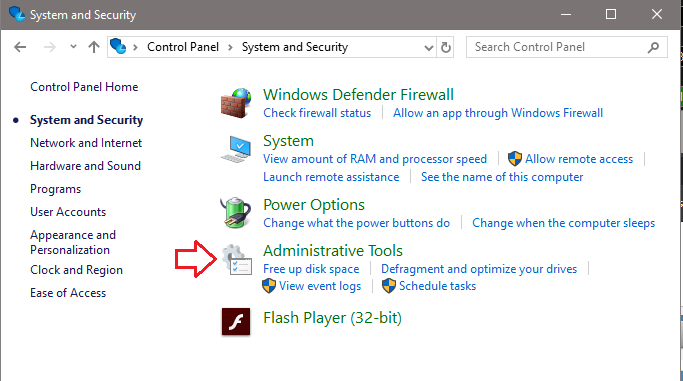683x381 pixels.
Task: Click the Forward arrow navigation button
Action: point(50,47)
